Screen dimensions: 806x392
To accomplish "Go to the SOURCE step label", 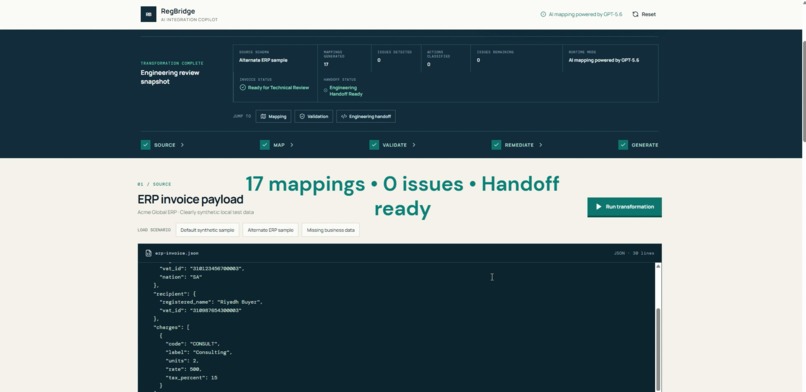I will [x=164, y=145].
